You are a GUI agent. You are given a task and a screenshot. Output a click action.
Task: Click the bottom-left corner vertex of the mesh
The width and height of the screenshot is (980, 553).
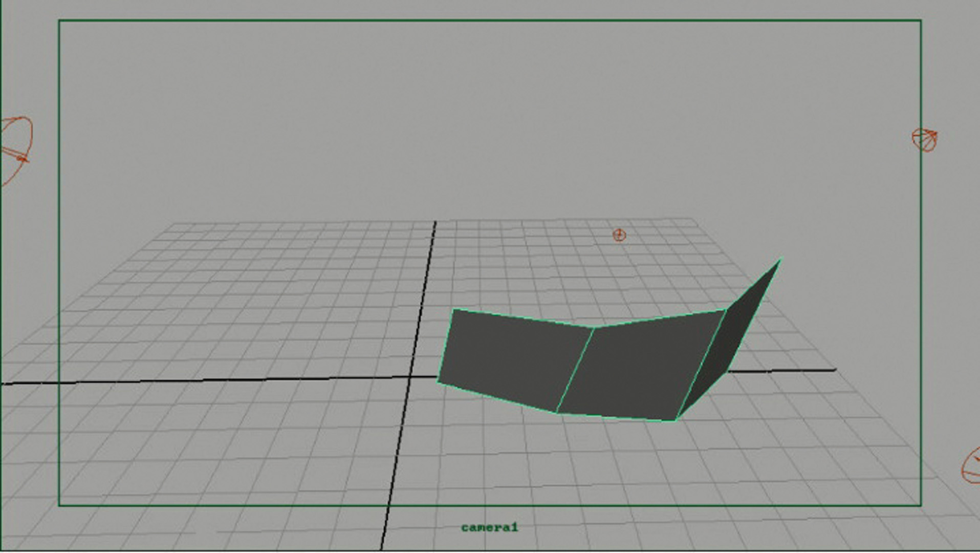pyautogui.click(x=439, y=381)
